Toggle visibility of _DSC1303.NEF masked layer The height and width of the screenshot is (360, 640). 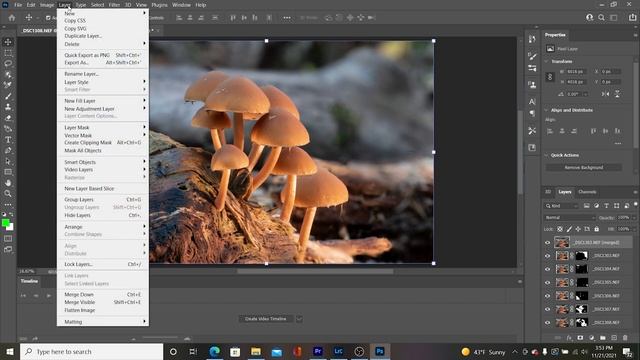[548, 256]
